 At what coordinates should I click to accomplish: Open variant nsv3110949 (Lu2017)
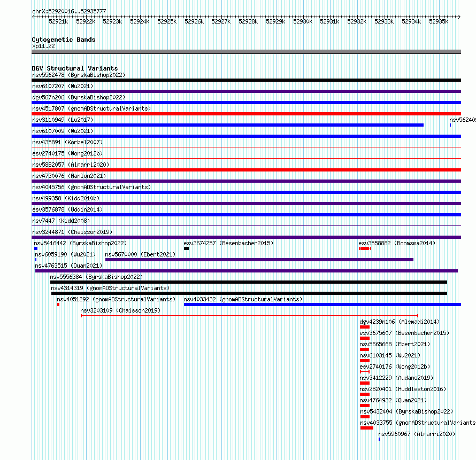(x=63, y=120)
